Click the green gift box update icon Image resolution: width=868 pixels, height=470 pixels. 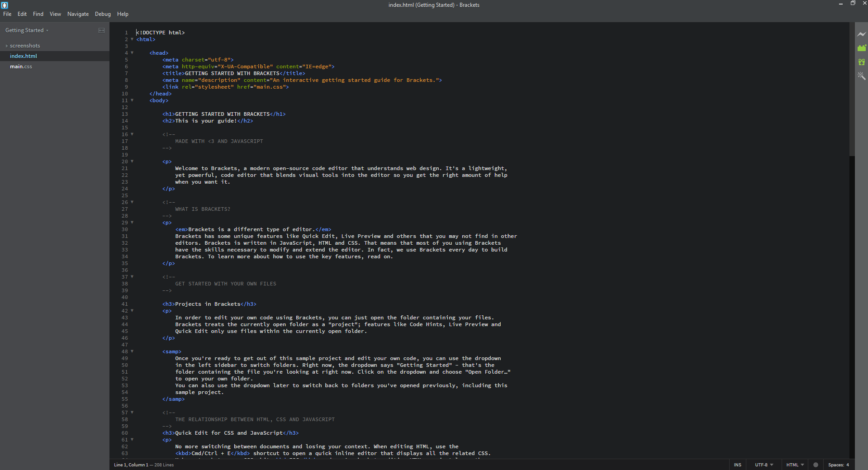point(861,62)
